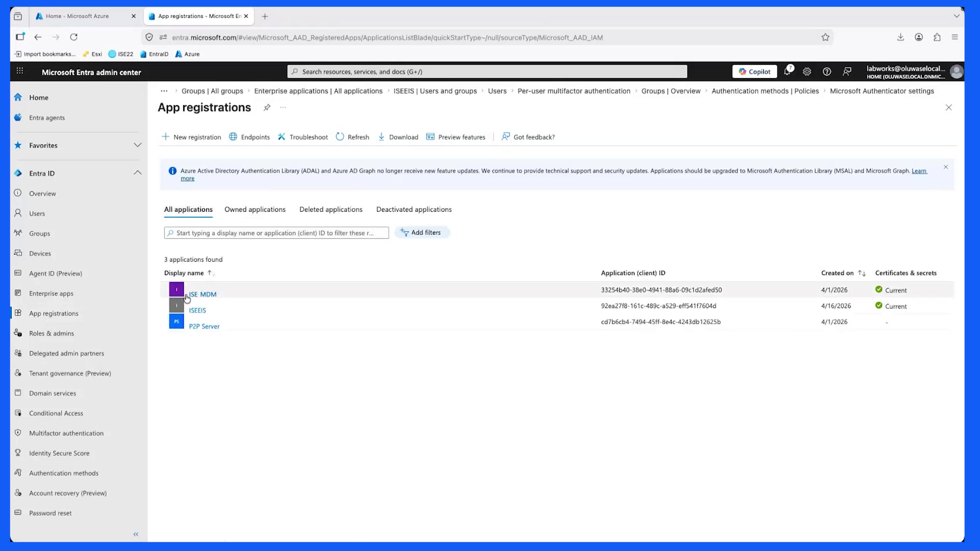Expand the Favorites section

(x=137, y=145)
